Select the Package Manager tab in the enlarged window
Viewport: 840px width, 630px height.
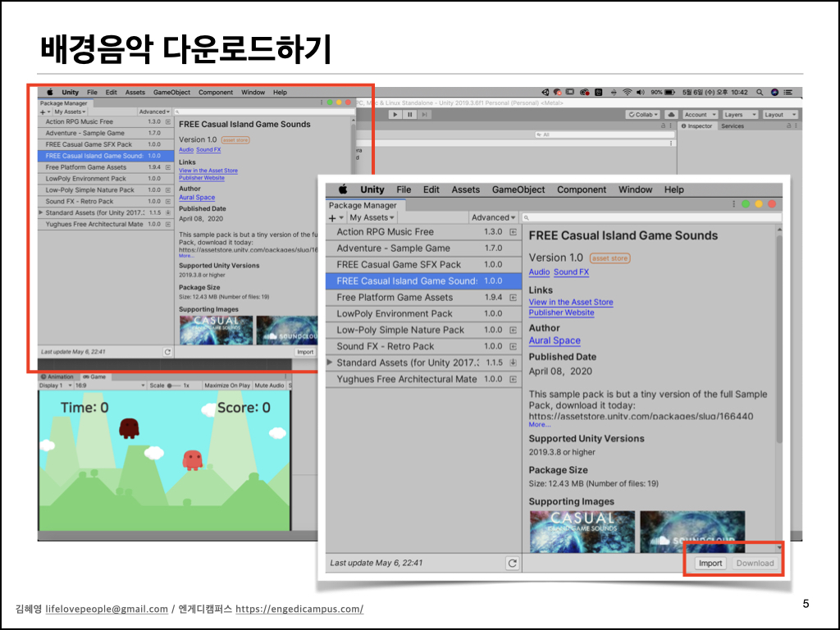[363, 205]
